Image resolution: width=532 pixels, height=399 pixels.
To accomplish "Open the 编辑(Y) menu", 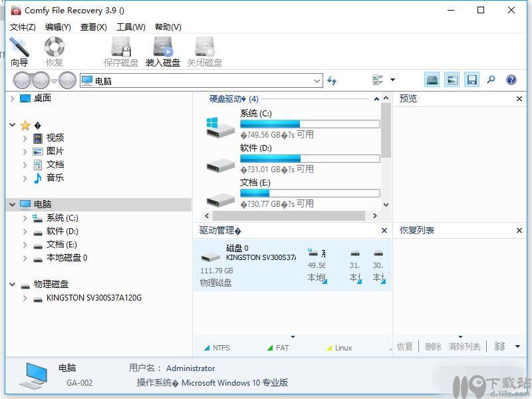I will pyautogui.click(x=58, y=27).
